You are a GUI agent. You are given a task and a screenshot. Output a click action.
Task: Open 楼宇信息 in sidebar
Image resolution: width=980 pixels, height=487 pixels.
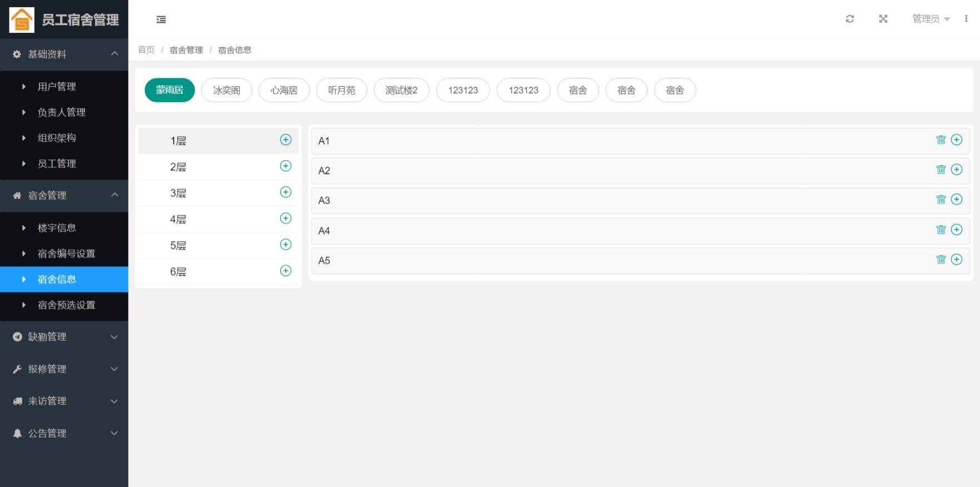pos(64,228)
